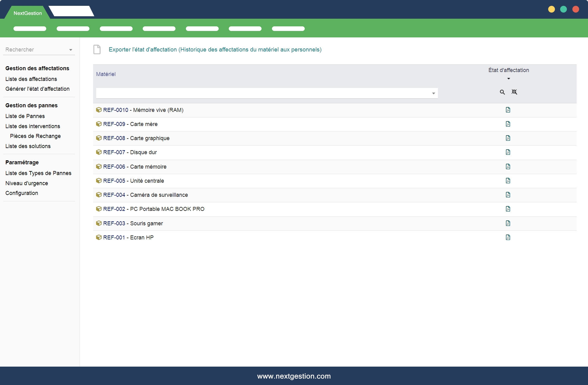Click the REF-003 Souris gamer link
This screenshot has height=385, width=588.
click(133, 223)
